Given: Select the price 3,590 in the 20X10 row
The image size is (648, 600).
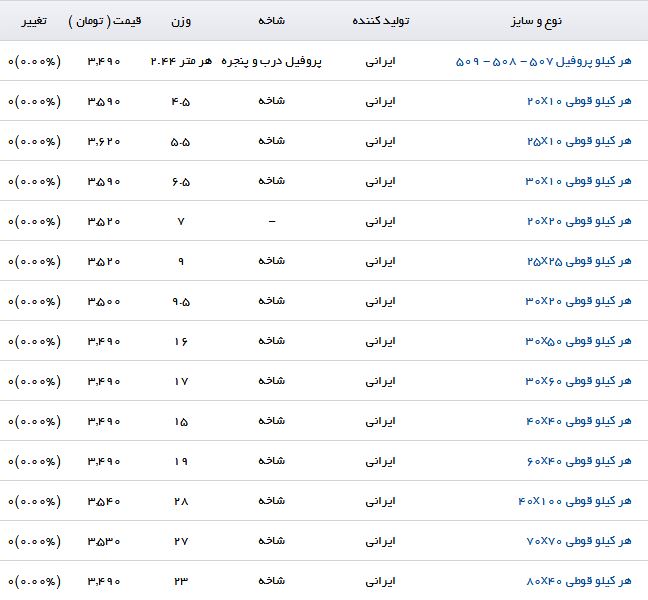Looking at the screenshot, I should [x=104, y=102].
